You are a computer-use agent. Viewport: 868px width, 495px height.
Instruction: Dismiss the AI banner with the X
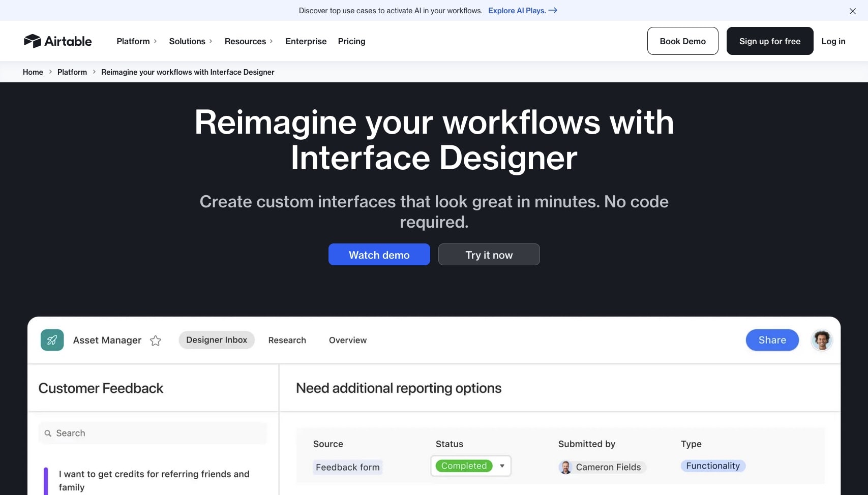point(852,11)
